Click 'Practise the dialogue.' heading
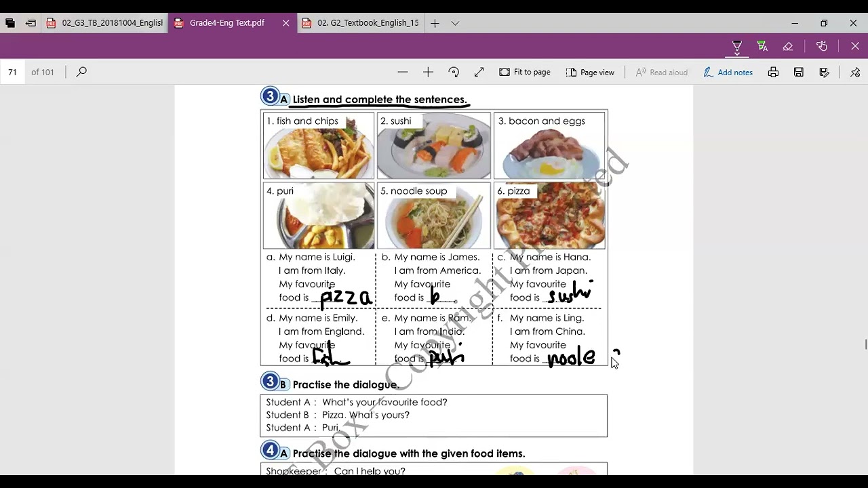This screenshot has height=488, width=868. click(346, 384)
